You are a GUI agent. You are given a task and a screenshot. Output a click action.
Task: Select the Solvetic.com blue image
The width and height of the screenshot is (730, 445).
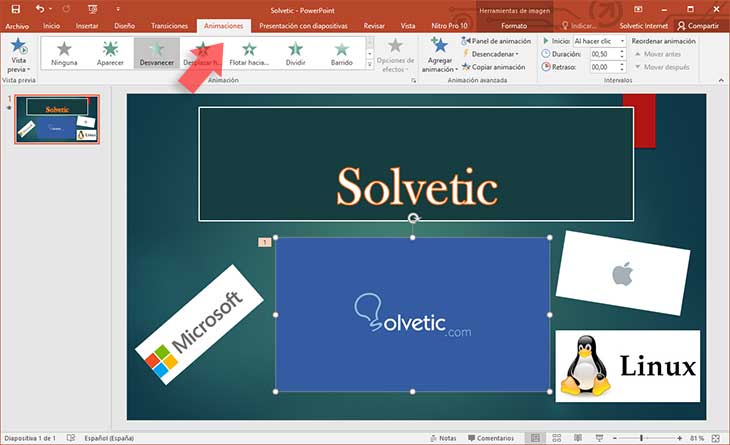tap(412, 315)
